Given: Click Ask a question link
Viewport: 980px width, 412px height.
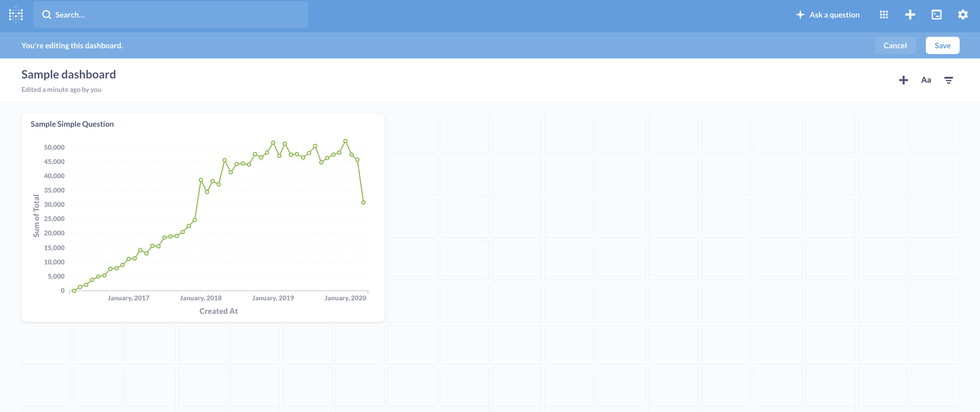Looking at the screenshot, I should coord(834,15).
